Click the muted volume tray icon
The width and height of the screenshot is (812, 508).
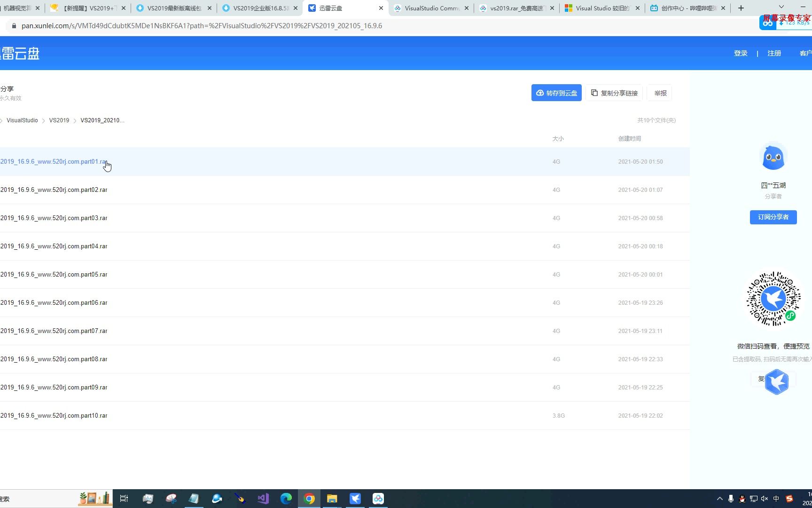[x=765, y=499]
